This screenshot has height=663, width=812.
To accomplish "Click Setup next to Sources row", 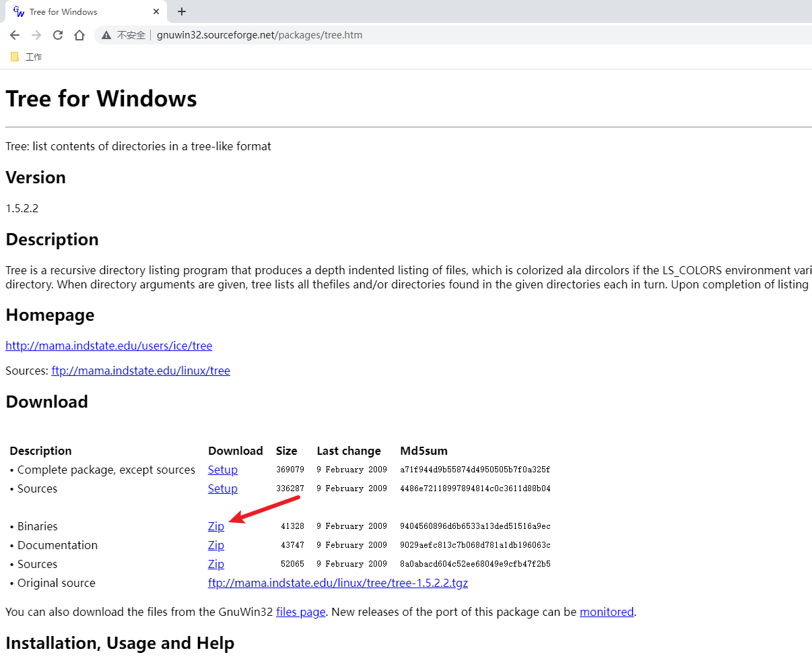I will [x=222, y=488].
